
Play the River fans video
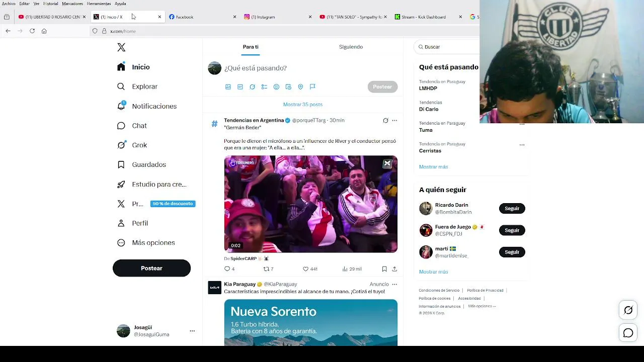pyautogui.click(x=310, y=204)
